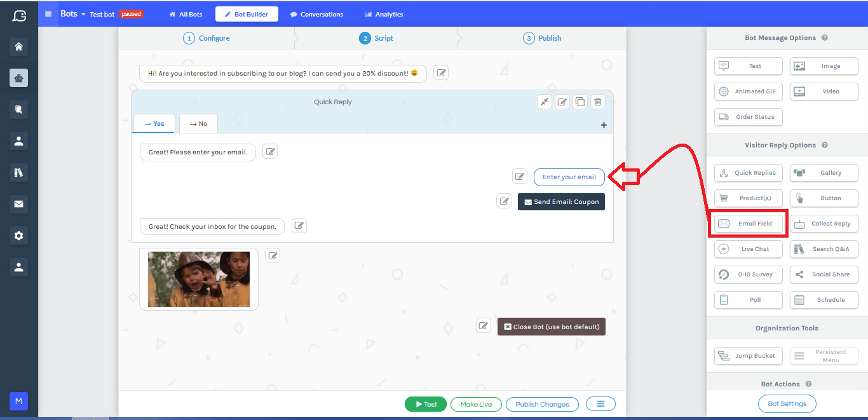Open the Home icon in the sidebar

(x=18, y=46)
